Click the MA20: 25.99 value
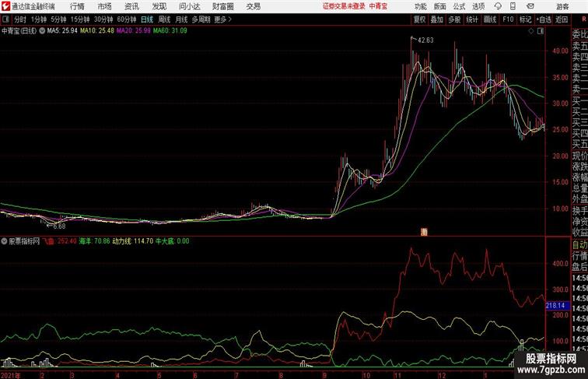588x379 pixels. point(134,31)
